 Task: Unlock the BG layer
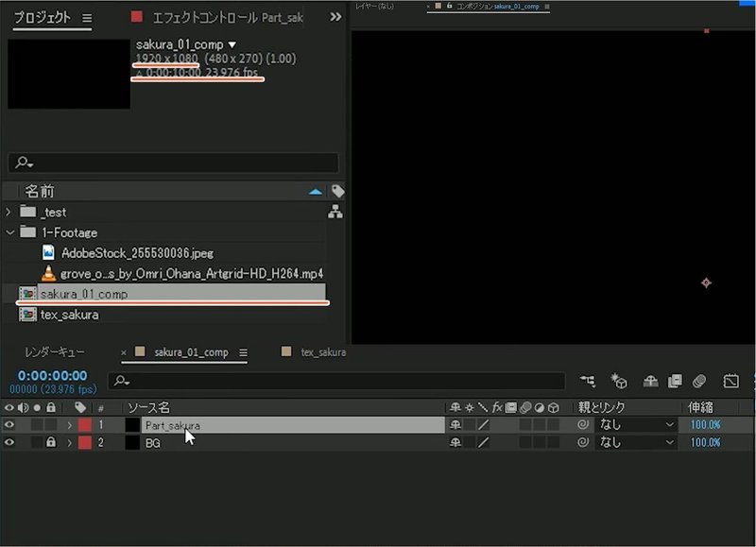[x=51, y=442]
